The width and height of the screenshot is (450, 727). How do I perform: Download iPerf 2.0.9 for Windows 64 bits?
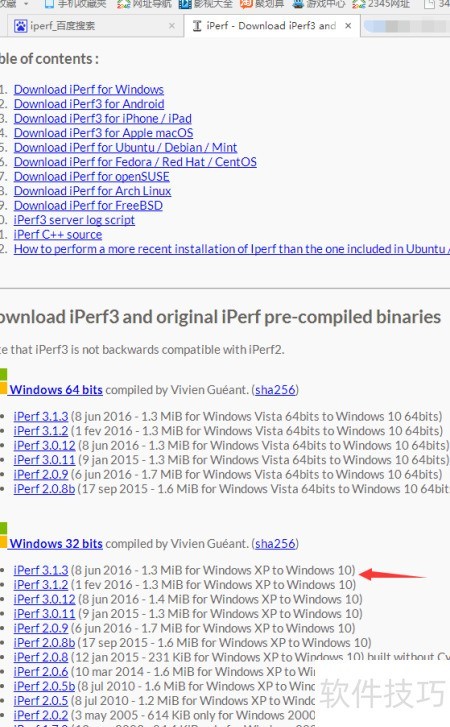pyautogui.click(x=41, y=474)
